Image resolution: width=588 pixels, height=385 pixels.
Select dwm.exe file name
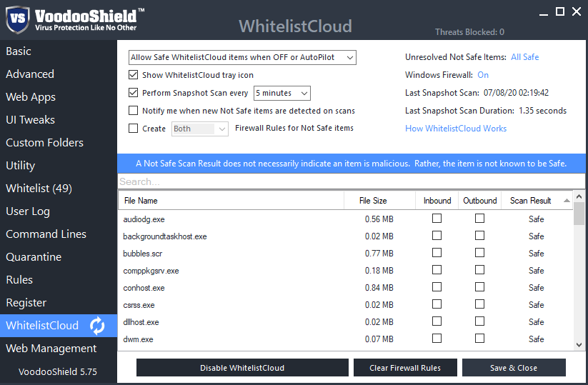(x=138, y=339)
